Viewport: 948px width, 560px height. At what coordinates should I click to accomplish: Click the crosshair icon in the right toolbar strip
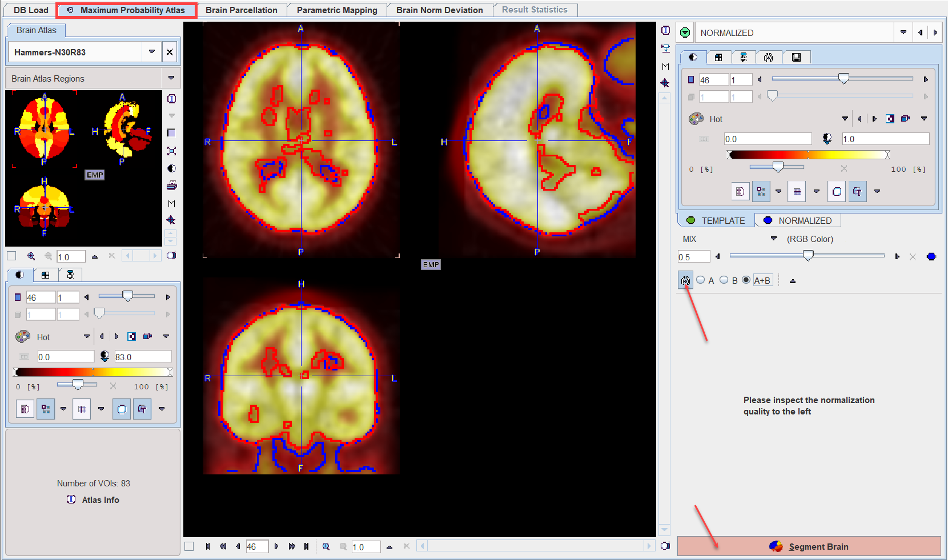click(665, 83)
